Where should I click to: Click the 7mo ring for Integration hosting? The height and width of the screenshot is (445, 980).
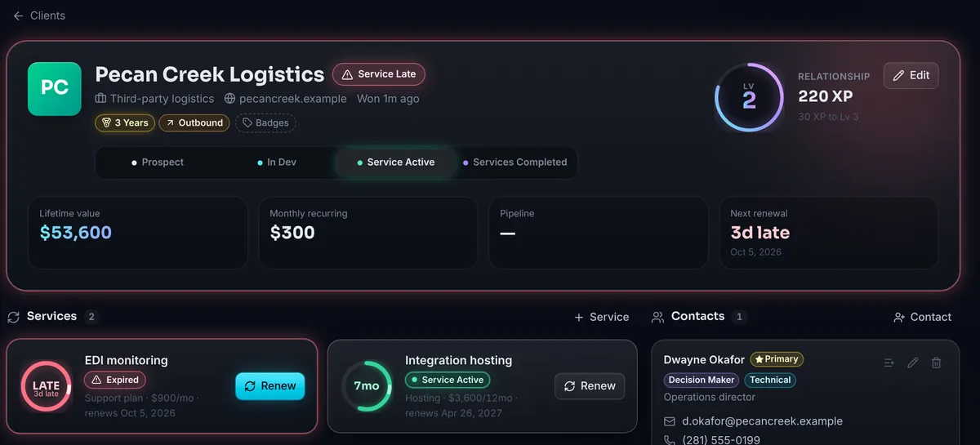tap(366, 386)
